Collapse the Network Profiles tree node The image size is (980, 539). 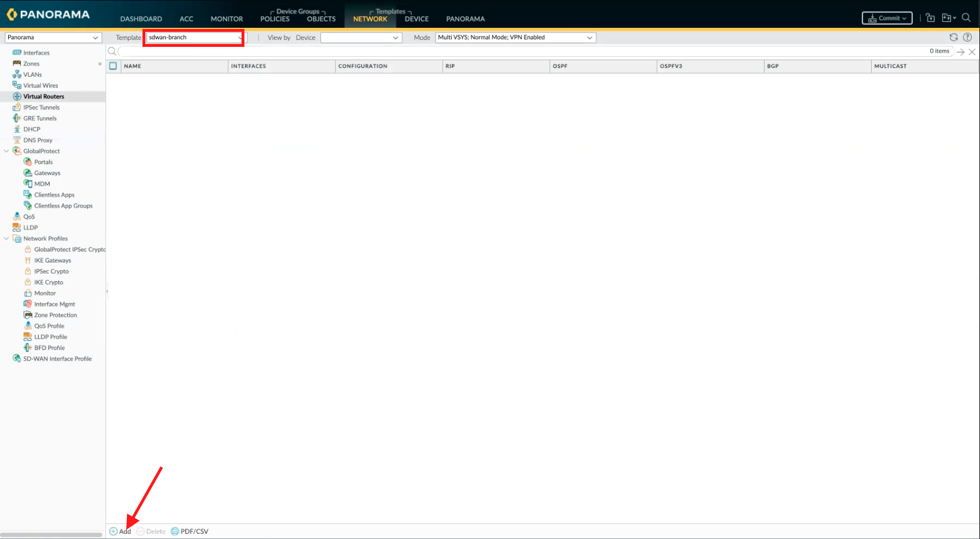coord(6,239)
